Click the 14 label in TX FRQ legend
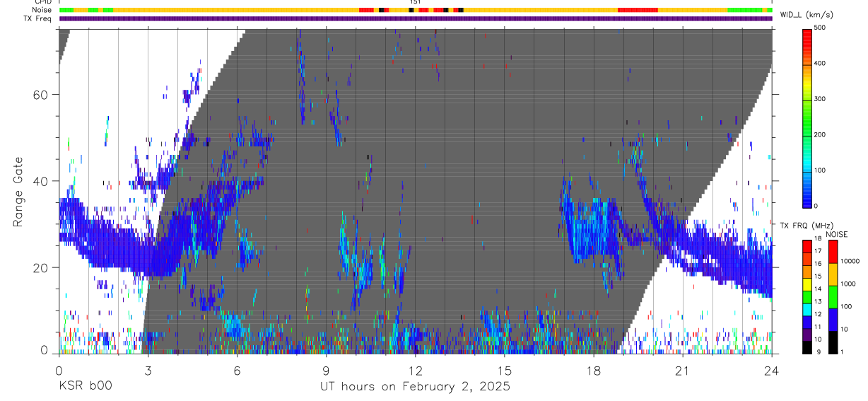 coord(818,289)
